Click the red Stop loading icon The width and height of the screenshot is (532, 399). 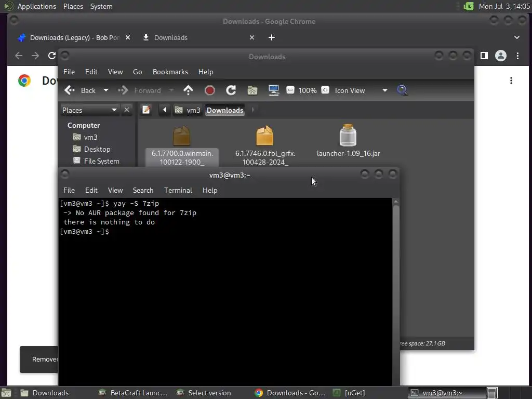210,90
